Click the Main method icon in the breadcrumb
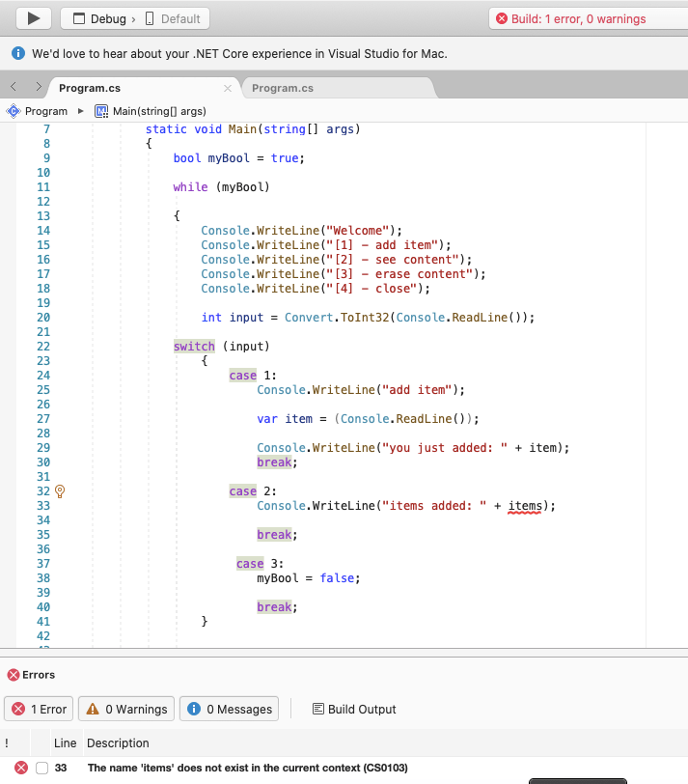 tap(101, 111)
